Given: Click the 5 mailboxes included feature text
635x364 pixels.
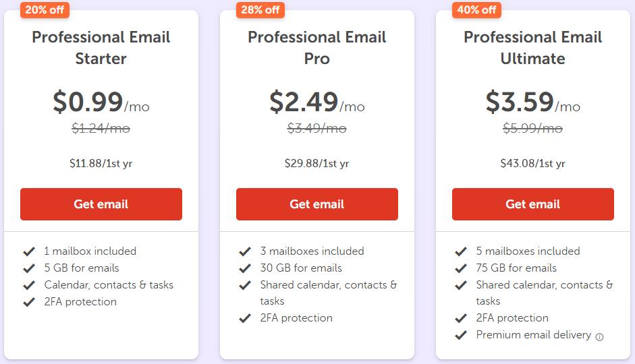Looking at the screenshot, I should coord(528,251).
